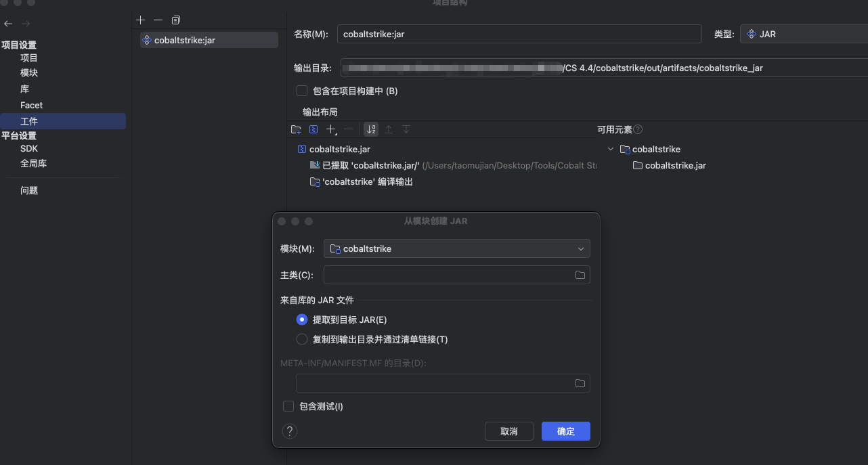Screen dimensions: 868x465
Task: Select 模块 in the project settings sidebar
Action: tap(29, 72)
